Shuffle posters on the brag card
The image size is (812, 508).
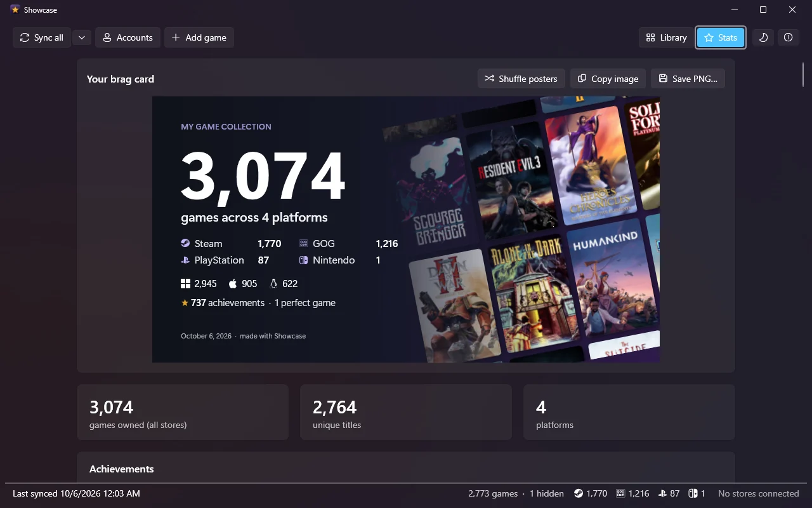tap(521, 79)
